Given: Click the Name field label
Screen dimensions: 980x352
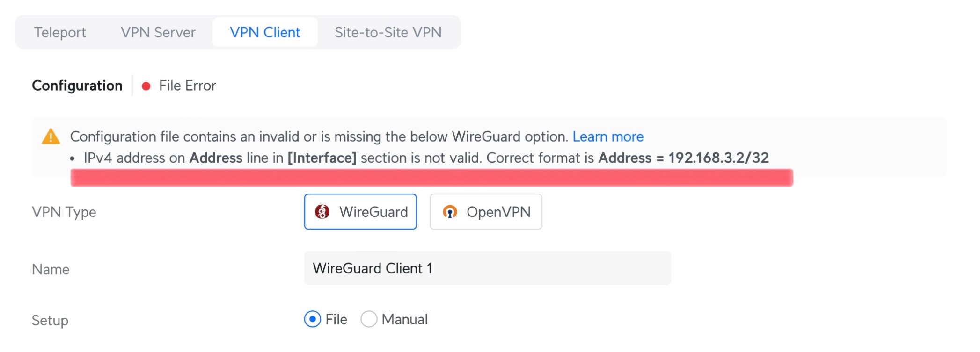Looking at the screenshot, I should point(51,269).
